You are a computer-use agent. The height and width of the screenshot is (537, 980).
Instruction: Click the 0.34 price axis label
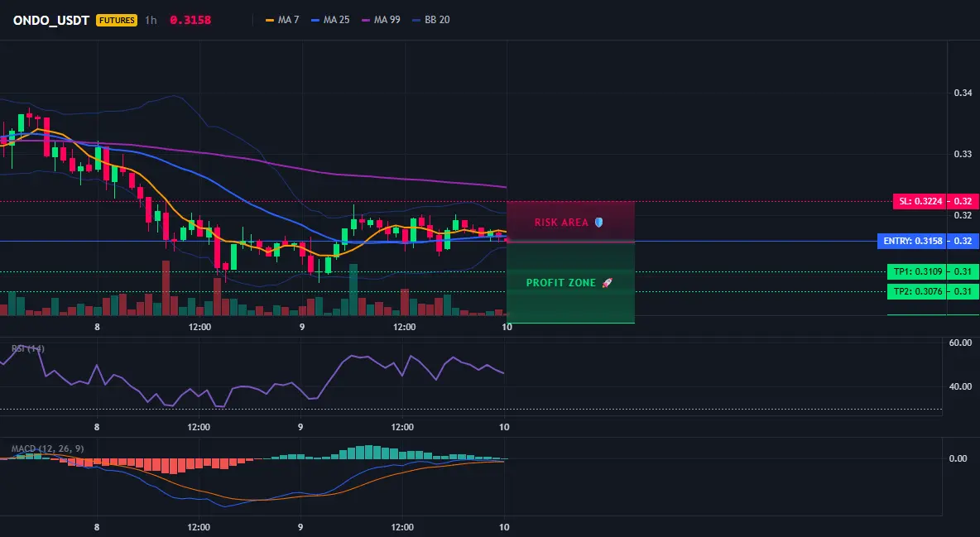[963, 93]
